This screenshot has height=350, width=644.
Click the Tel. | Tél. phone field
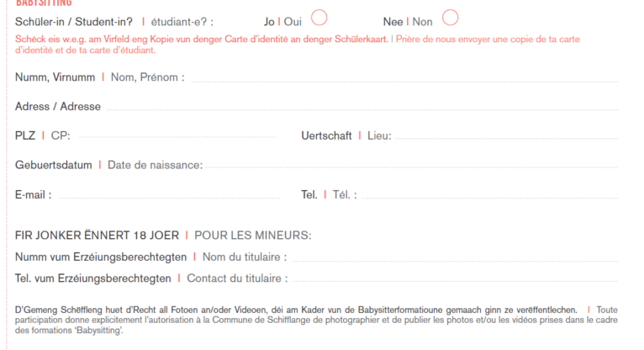point(489,194)
